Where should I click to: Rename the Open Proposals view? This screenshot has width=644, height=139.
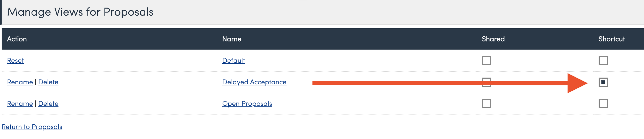20,104
